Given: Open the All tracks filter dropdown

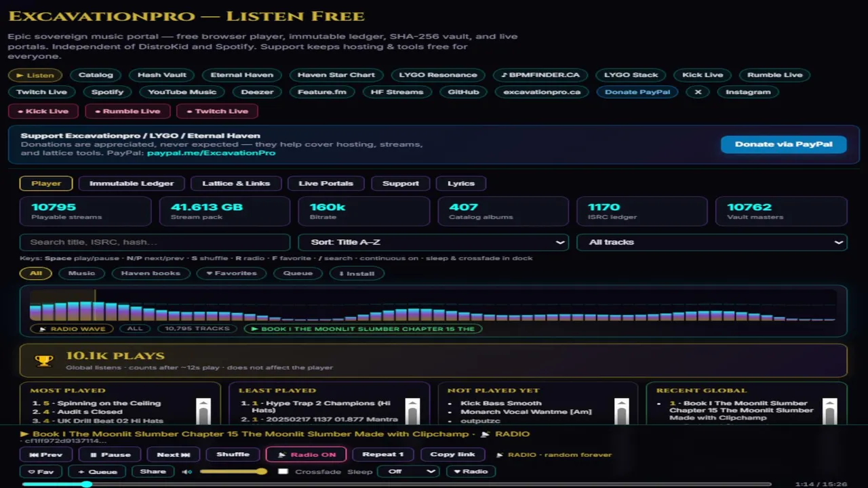Looking at the screenshot, I should click(x=711, y=242).
